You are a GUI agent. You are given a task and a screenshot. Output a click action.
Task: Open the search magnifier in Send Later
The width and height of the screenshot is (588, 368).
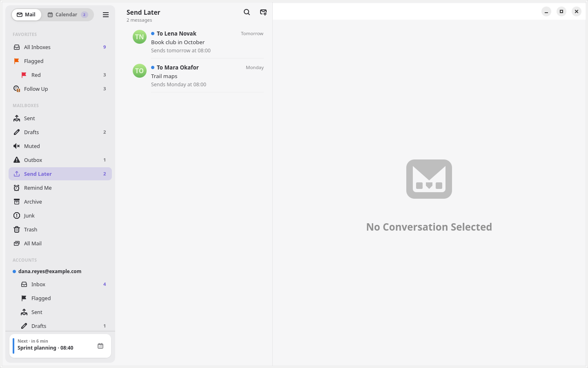click(x=247, y=12)
